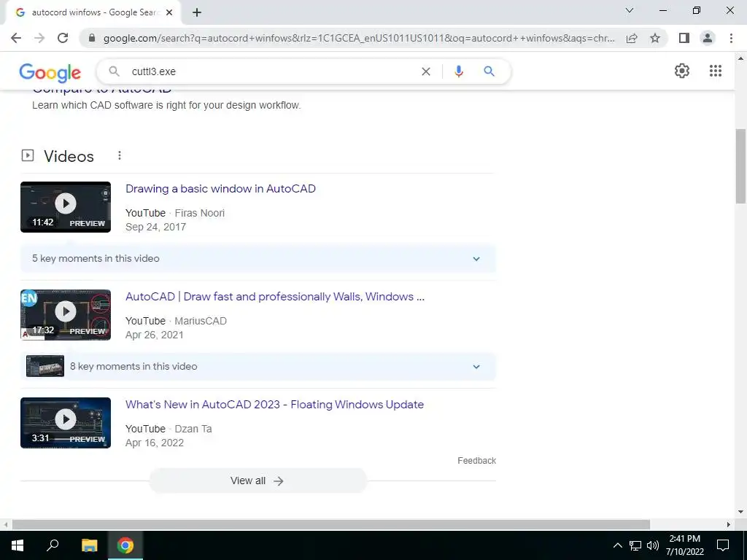Expand 8 key moments in this video
Image resolution: width=747 pixels, height=560 pixels.
(258, 367)
